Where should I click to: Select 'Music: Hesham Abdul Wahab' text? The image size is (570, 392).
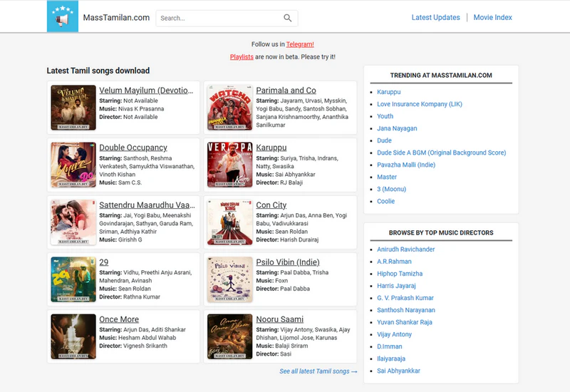point(138,338)
